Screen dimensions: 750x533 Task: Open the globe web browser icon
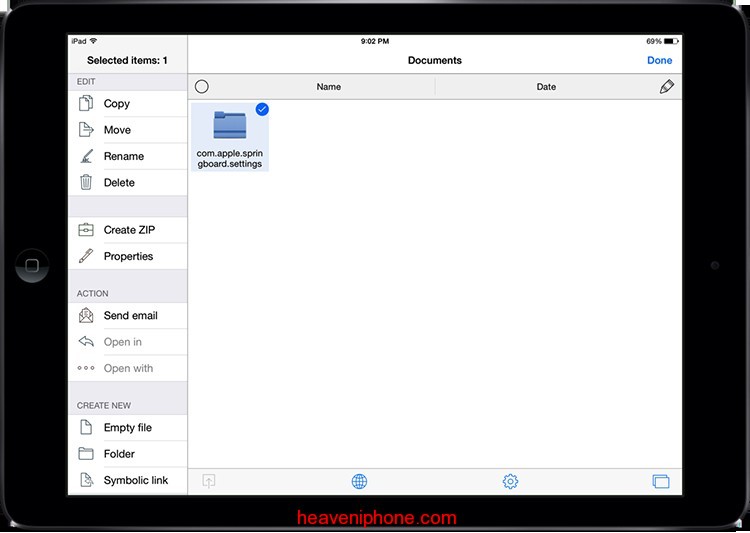coord(359,482)
